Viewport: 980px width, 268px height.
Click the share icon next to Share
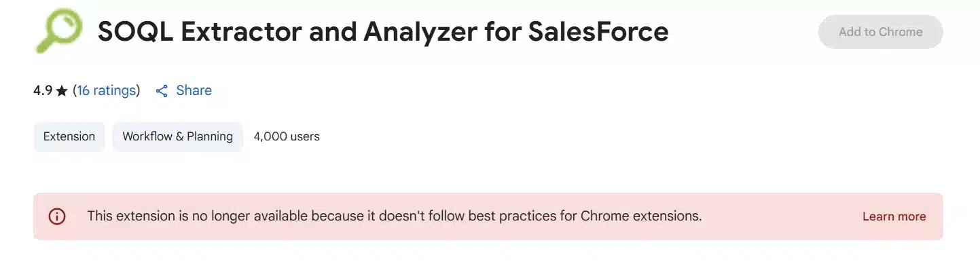(x=162, y=91)
